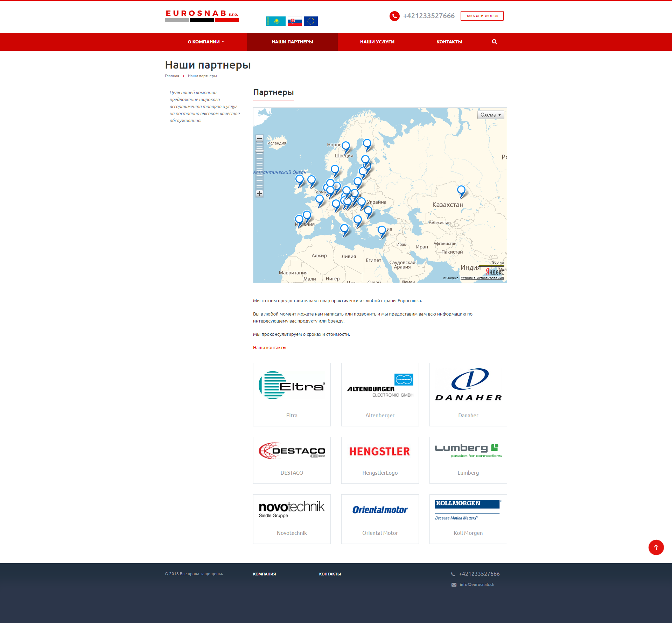Click the Eurosnab logo

pos(202,16)
